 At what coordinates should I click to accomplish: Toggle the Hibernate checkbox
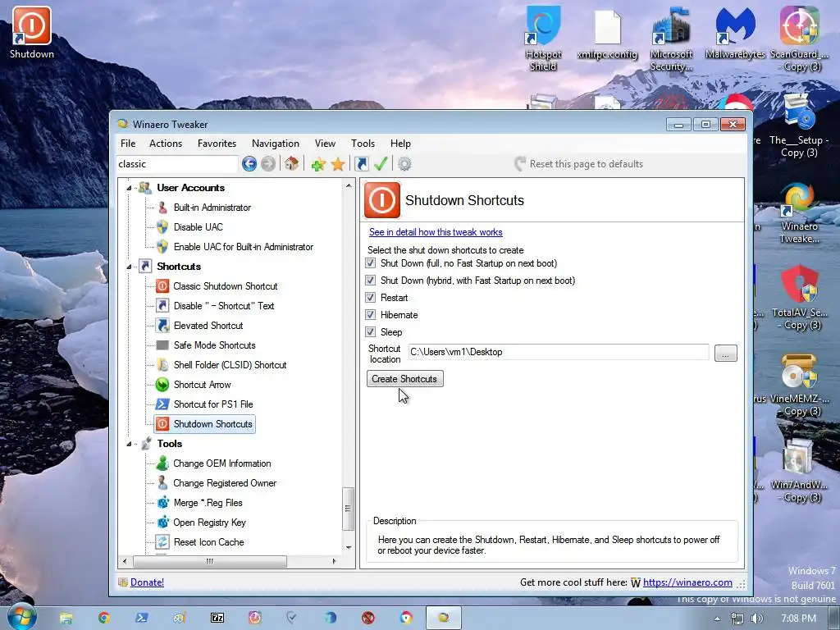pyautogui.click(x=370, y=314)
